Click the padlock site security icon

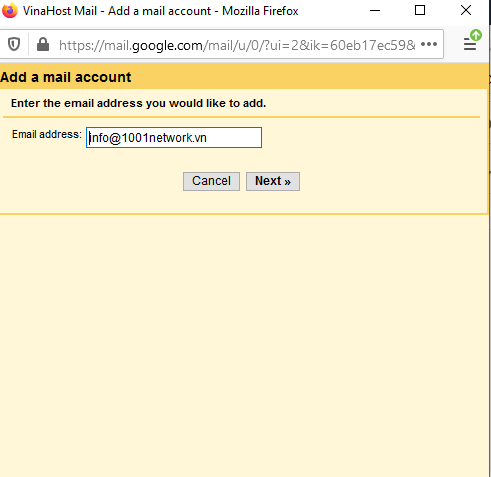43,44
